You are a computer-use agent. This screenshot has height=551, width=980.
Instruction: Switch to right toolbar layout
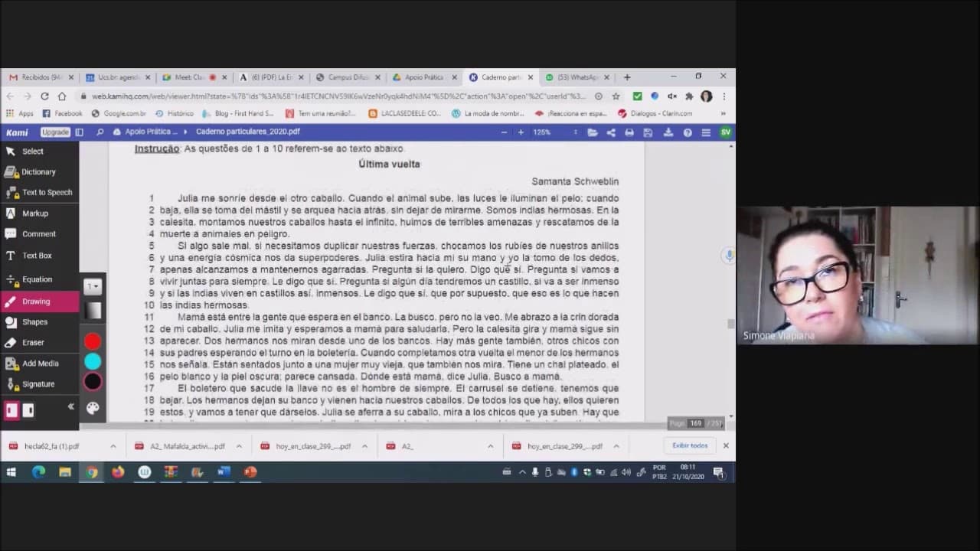click(28, 410)
